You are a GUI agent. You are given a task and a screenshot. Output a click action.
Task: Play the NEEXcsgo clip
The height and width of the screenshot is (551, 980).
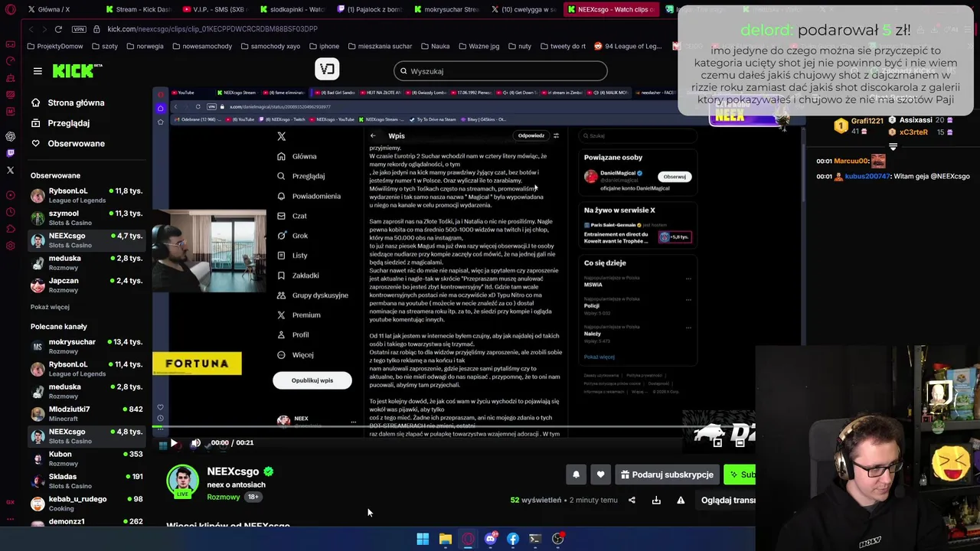click(x=174, y=443)
